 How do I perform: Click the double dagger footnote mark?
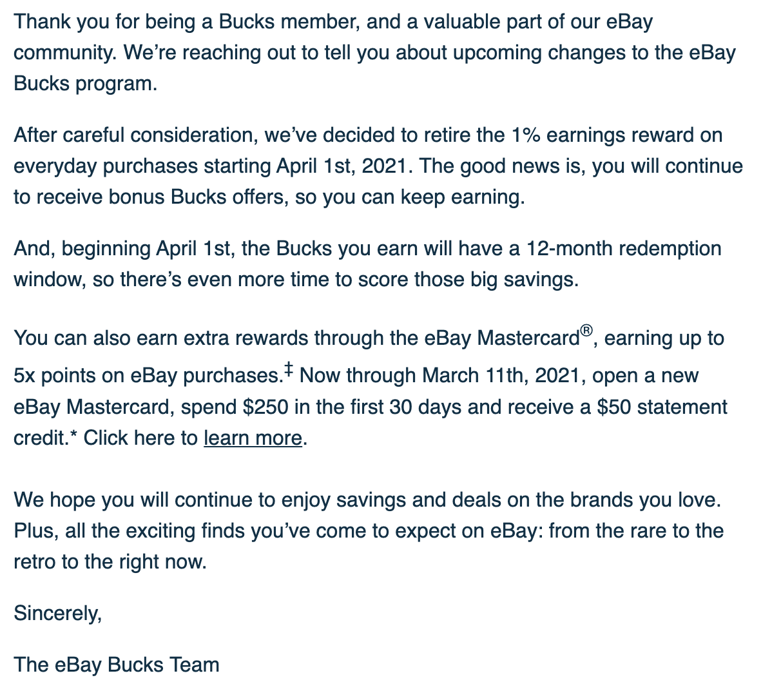pos(289,369)
